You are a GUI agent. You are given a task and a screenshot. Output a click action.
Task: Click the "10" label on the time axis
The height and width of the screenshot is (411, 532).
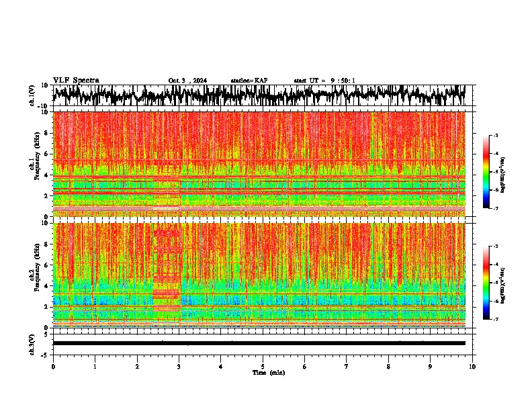472,367
